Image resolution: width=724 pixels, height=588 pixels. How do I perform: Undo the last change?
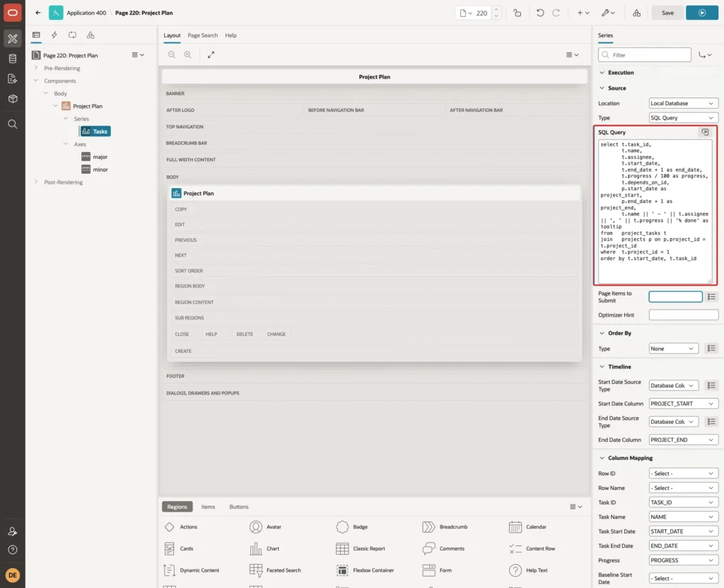539,13
